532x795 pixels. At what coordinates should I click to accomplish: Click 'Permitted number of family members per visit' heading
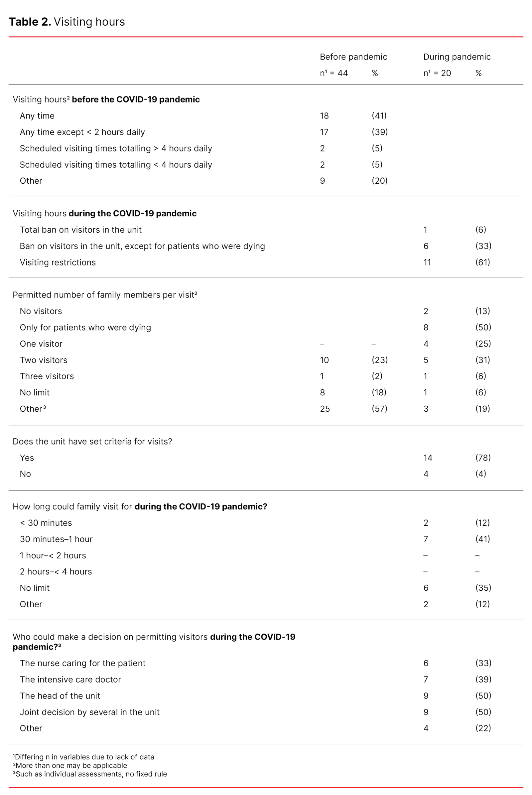105,295
